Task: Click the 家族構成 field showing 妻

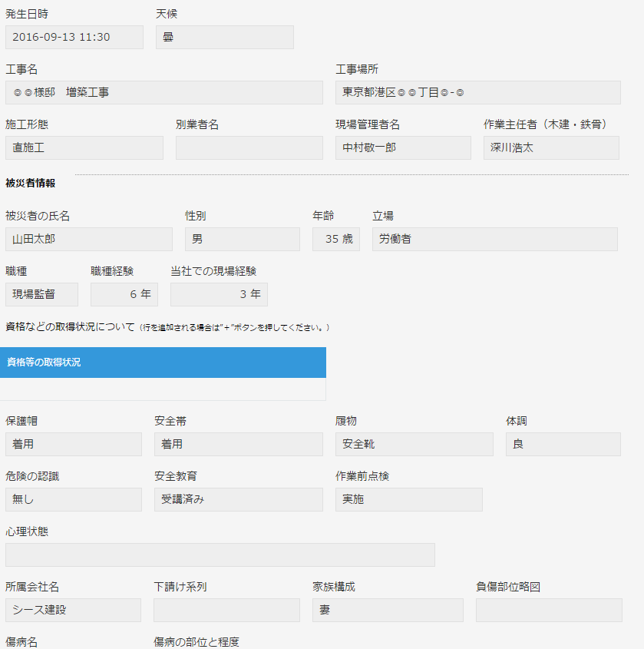Action: click(388, 610)
